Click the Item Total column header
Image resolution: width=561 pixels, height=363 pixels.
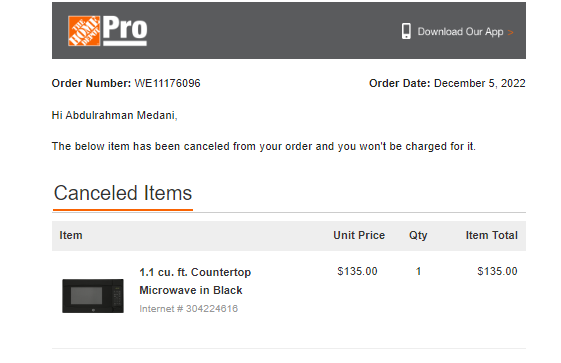(492, 235)
